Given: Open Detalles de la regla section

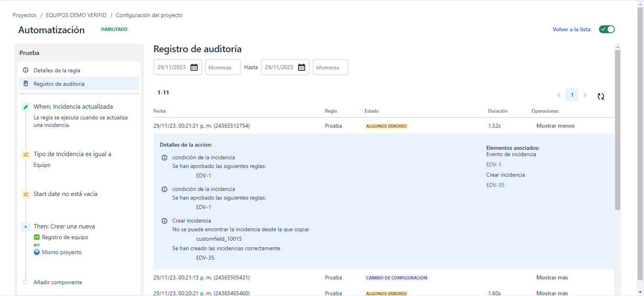Looking at the screenshot, I should click(79, 70).
